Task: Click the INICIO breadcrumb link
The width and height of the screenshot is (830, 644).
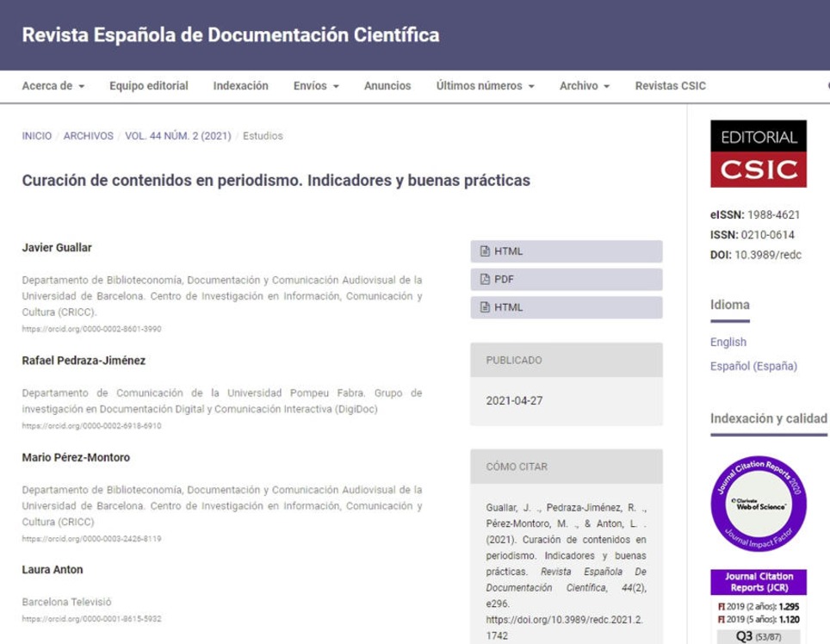Action: coord(36,136)
